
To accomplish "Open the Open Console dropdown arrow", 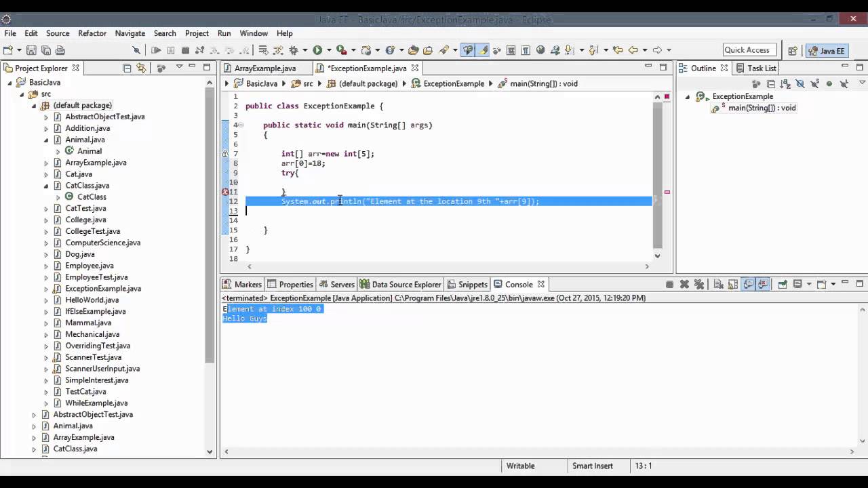I will (x=833, y=285).
